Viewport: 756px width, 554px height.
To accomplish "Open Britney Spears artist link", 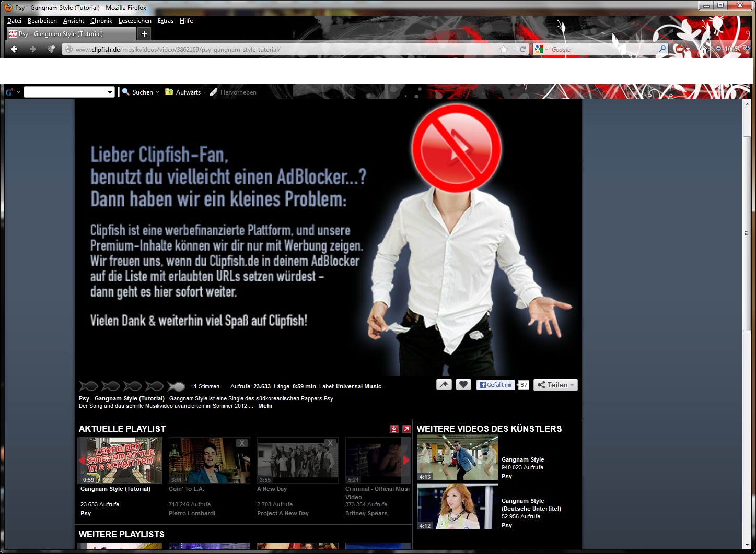I will pos(366,513).
